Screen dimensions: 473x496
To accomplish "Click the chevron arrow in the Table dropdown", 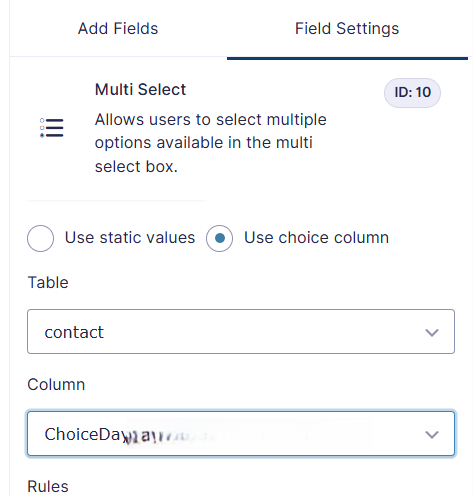I will click(432, 332).
